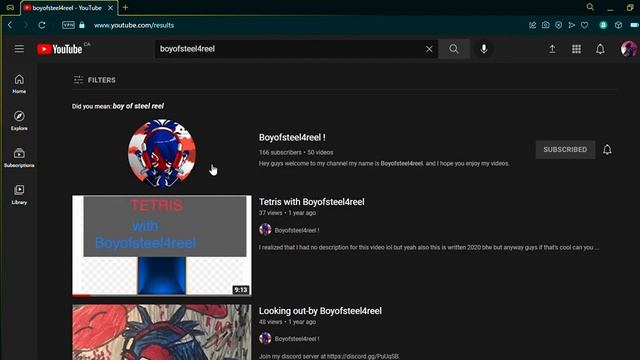Go to Home in sidebar
640x360 pixels.
[19, 84]
